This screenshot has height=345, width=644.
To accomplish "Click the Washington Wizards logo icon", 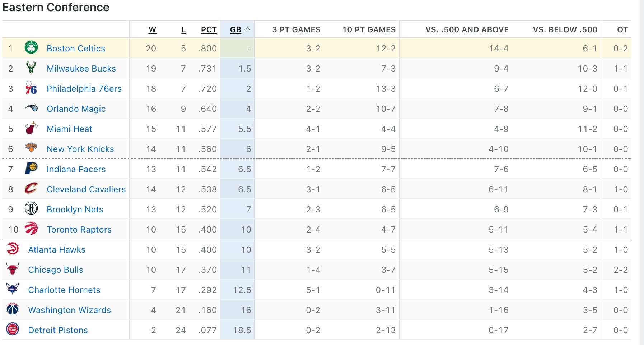I will [x=13, y=309].
